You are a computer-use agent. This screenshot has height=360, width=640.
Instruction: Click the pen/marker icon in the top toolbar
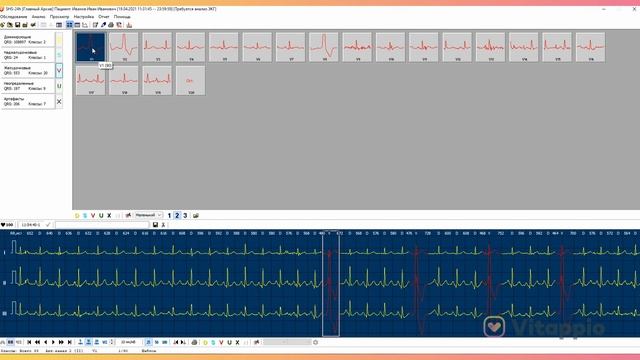point(103,25)
